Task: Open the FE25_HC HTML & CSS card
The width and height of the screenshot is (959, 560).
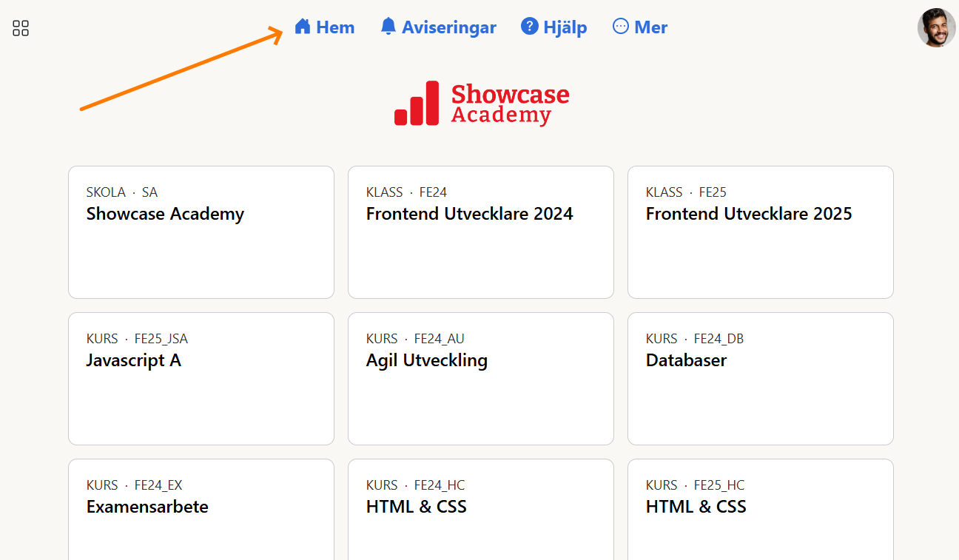Action: point(761,510)
